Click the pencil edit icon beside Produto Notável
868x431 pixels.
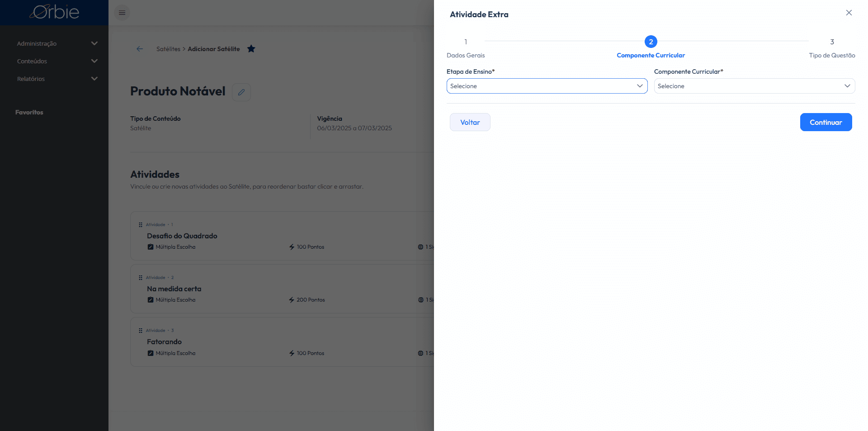click(241, 92)
